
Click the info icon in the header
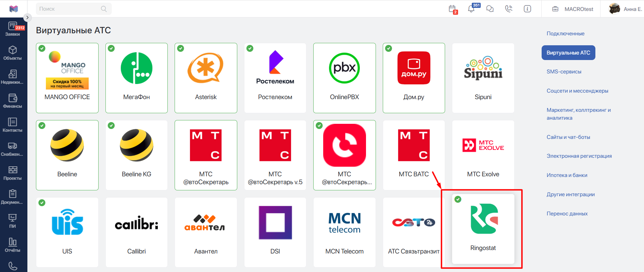click(x=527, y=9)
